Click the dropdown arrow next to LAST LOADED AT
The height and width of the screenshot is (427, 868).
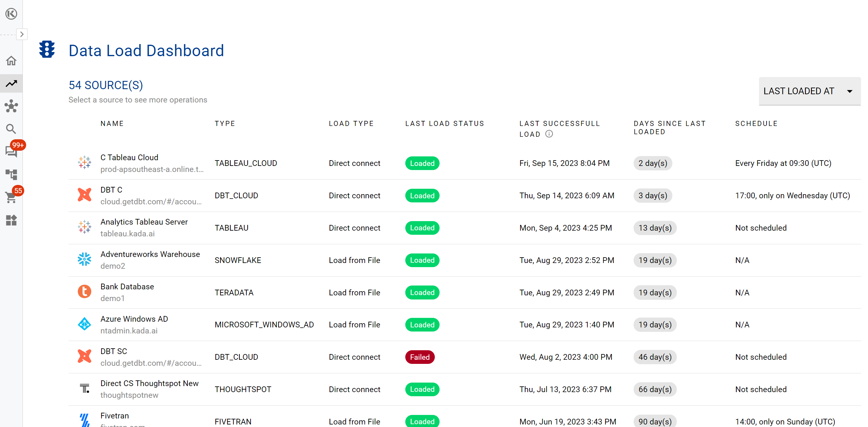tap(850, 91)
